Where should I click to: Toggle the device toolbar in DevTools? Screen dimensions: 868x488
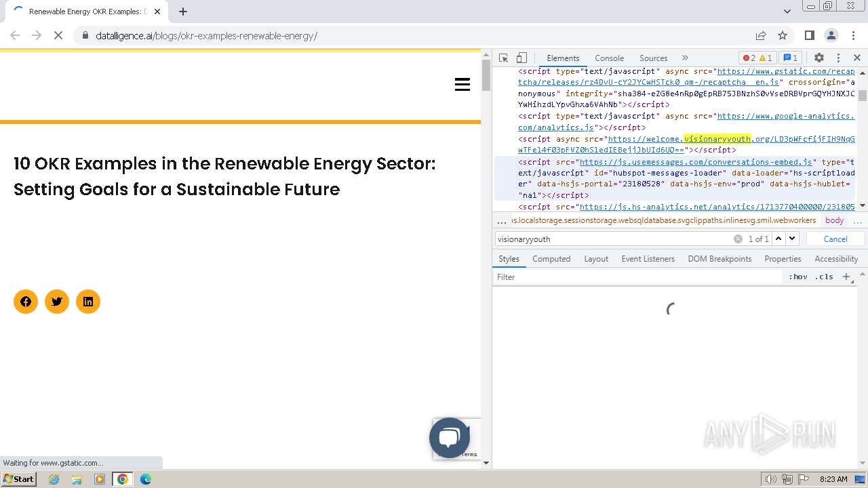click(521, 58)
